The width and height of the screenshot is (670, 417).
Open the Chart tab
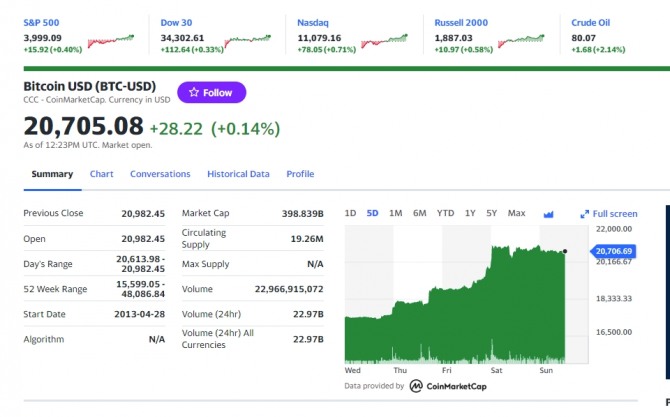point(102,174)
